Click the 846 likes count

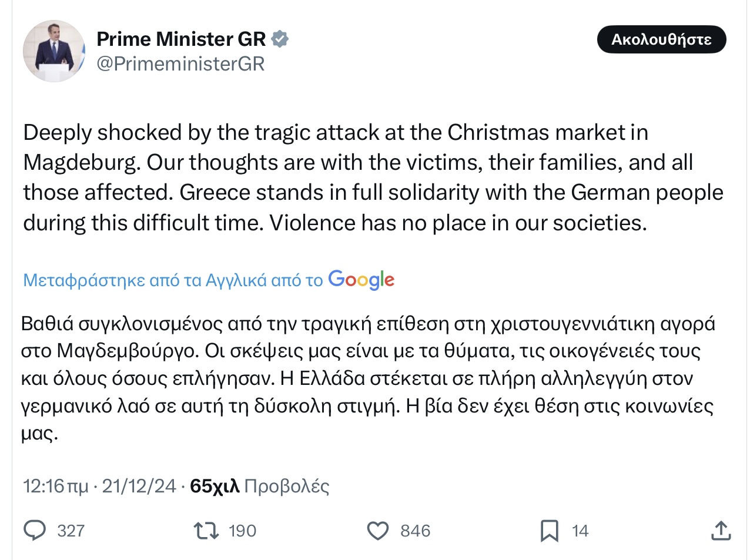(415, 531)
